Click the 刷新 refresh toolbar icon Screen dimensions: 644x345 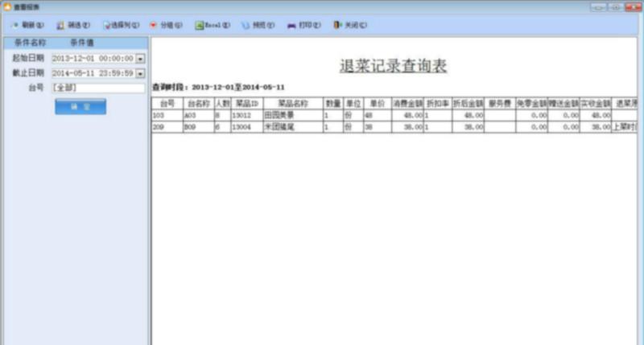[x=16, y=25]
